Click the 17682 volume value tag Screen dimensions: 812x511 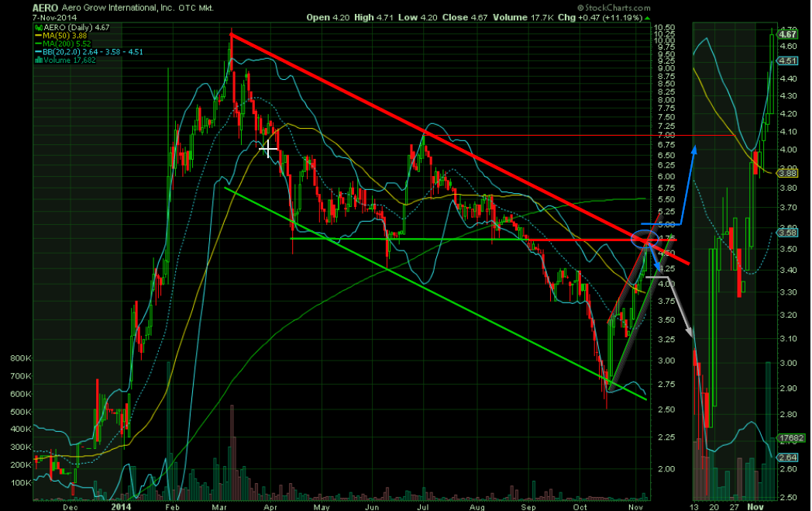pos(789,438)
